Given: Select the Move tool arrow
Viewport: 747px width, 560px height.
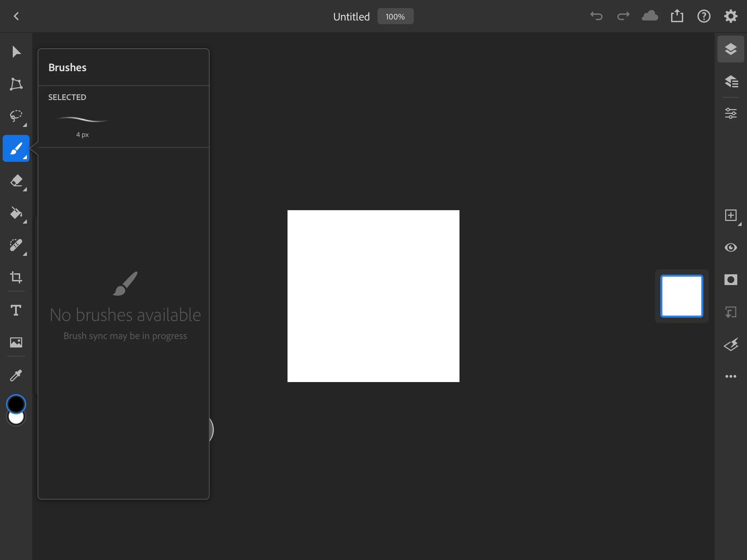Looking at the screenshot, I should point(16,52).
